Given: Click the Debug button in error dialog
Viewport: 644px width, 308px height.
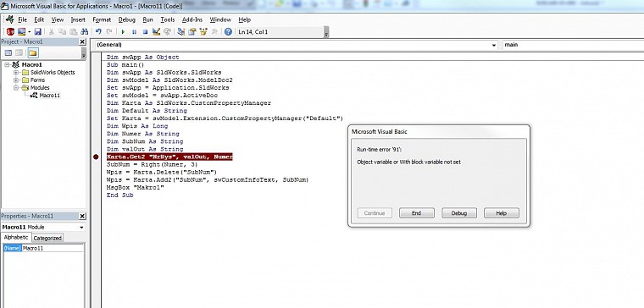Looking at the screenshot, I should (459, 213).
